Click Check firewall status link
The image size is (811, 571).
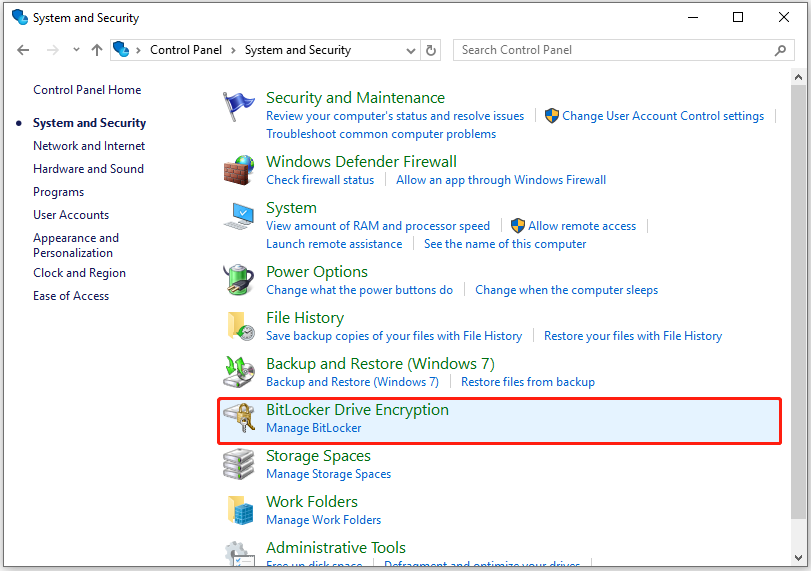point(320,180)
